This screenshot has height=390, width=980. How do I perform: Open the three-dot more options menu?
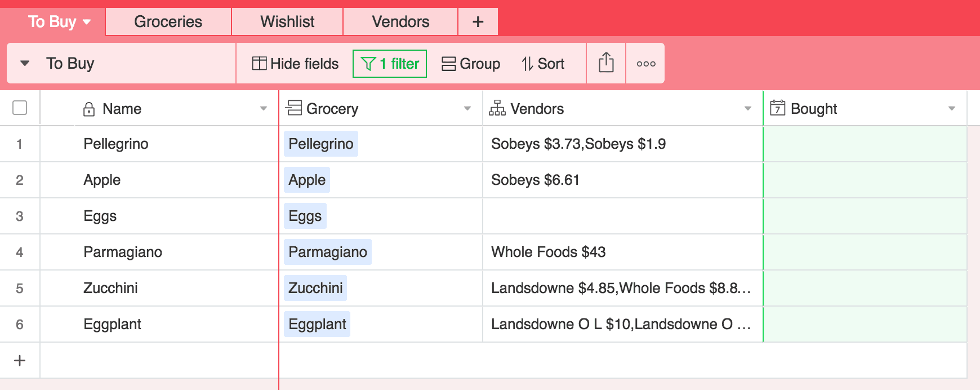click(645, 64)
